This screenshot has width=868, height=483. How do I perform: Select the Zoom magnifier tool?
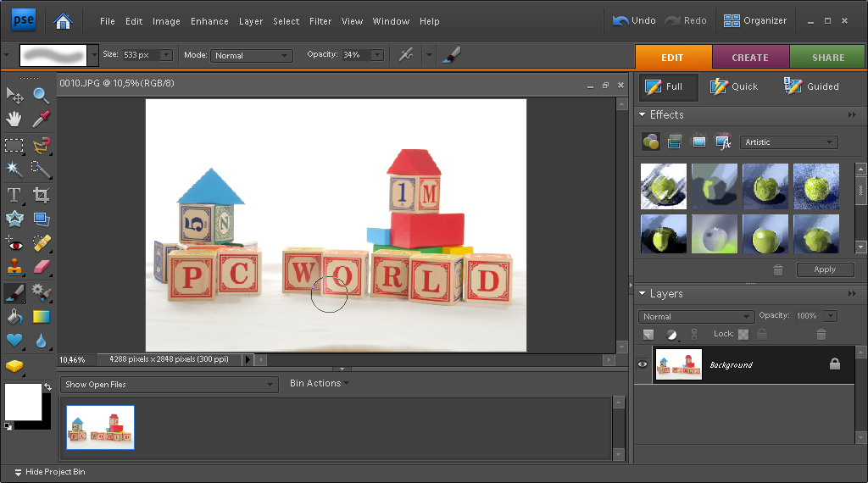click(41, 95)
